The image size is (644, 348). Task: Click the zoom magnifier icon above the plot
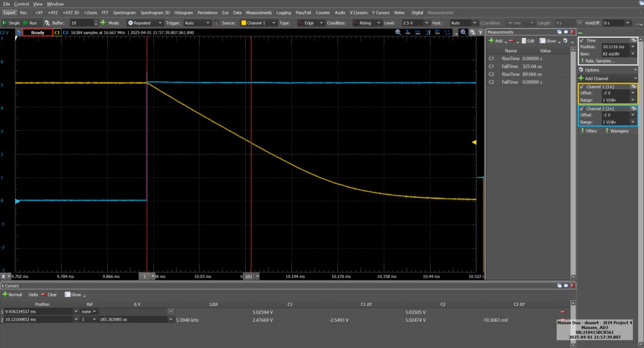(398, 31)
